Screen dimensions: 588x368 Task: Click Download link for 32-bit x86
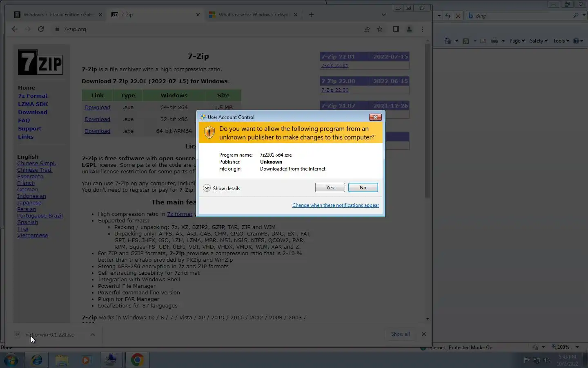tap(97, 119)
